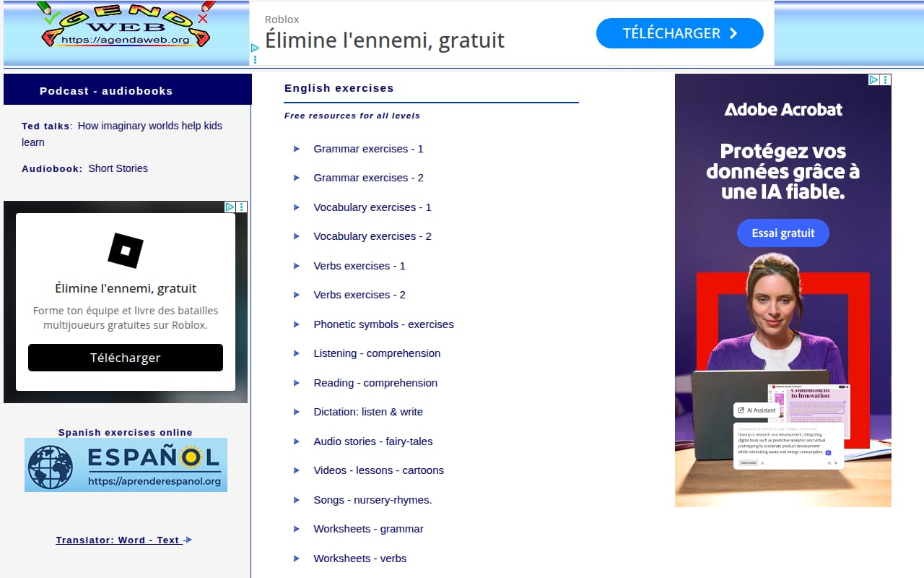Viewport: 924px width, 578px height.
Task: Open Dictation: listen & write
Action: (x=368, y=412)
